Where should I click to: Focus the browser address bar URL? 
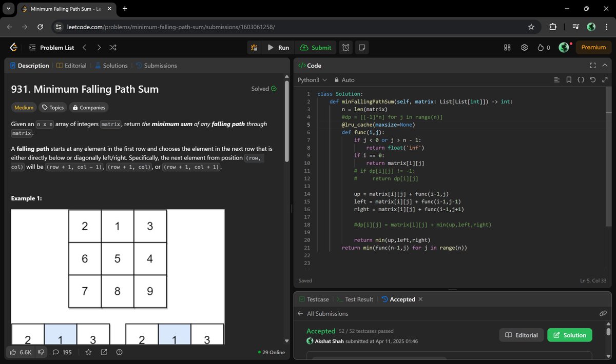click(x=171, y=27)
